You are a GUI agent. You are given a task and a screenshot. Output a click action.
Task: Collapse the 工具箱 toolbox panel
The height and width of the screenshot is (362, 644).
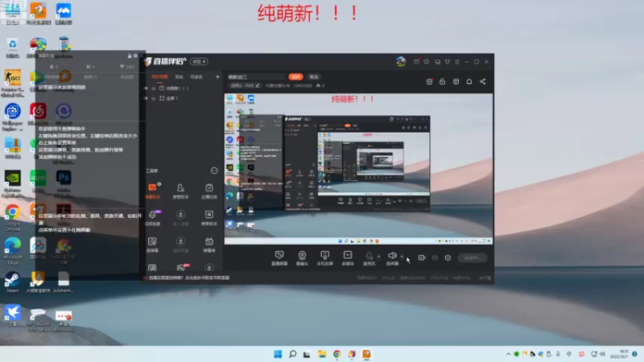coord(214,171)
